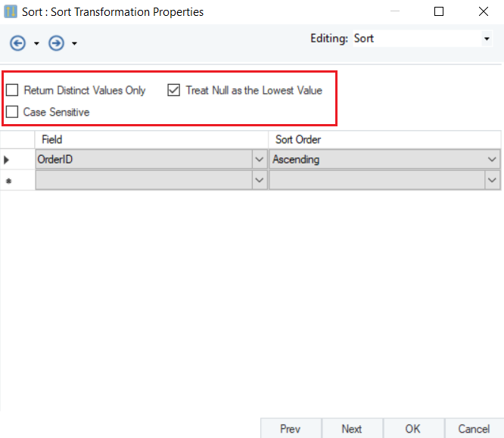Click the Sort window title icon

(x=11, y=12)
